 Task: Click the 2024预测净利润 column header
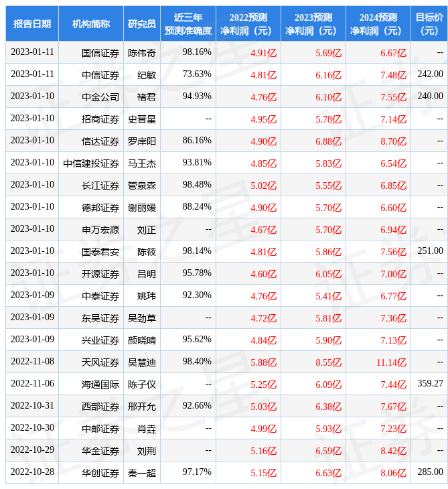point(378,23)
